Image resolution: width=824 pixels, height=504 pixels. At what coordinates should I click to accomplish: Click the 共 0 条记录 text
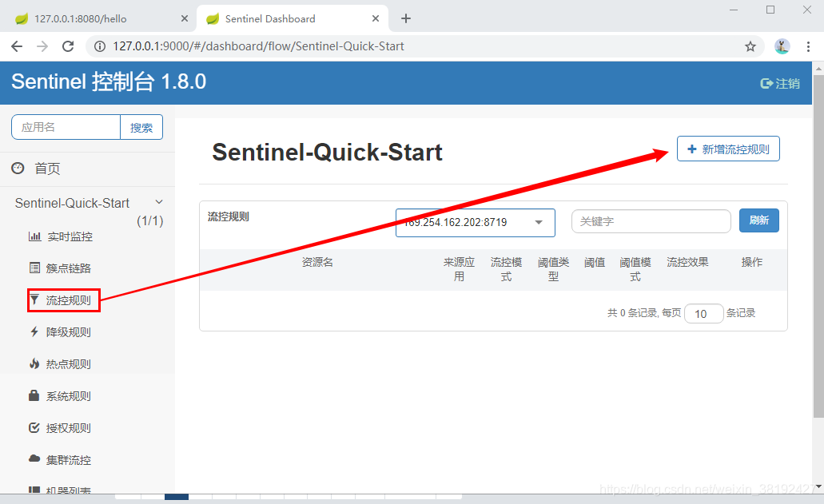[631, 313]
